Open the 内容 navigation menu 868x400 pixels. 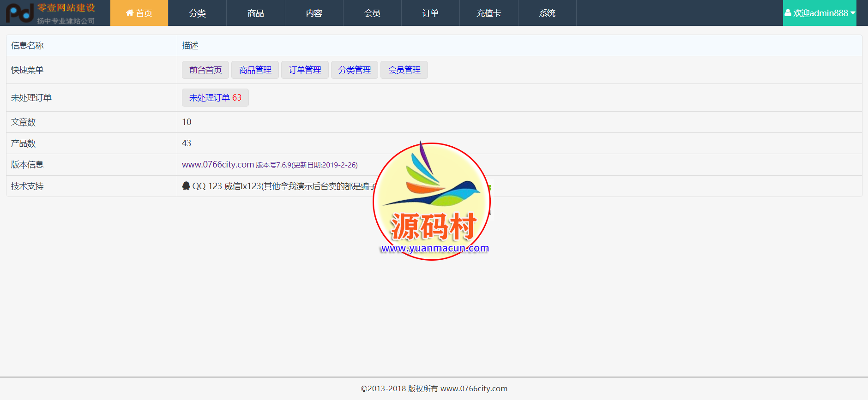314,13
